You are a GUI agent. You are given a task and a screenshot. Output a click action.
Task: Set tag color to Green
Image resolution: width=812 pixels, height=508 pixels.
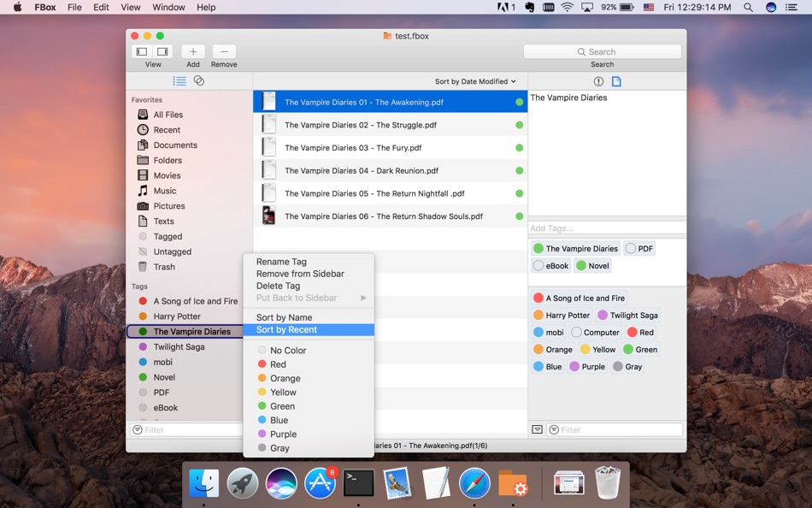click(x=309, y=406)
